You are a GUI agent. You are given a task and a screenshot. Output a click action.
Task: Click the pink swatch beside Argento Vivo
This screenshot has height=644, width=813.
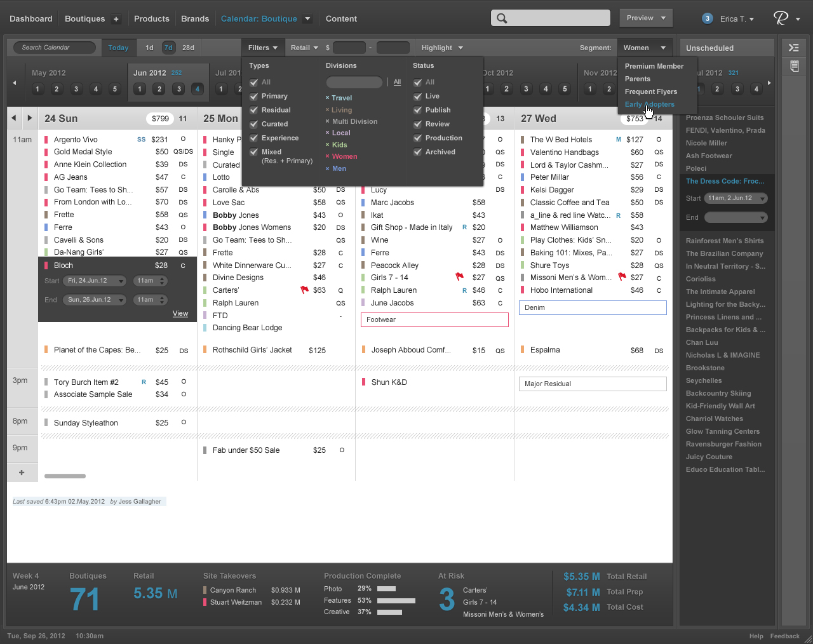(x=46, y=140)
